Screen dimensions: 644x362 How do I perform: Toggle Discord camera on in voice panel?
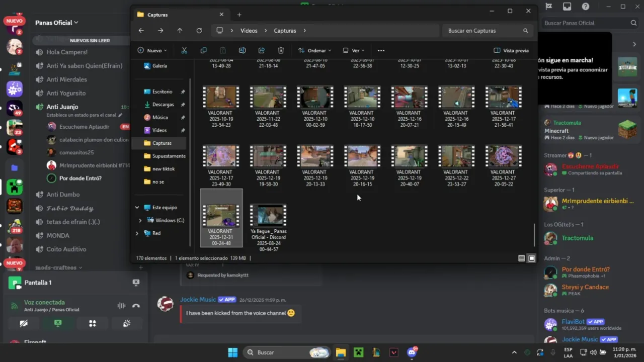coord(24,324)
